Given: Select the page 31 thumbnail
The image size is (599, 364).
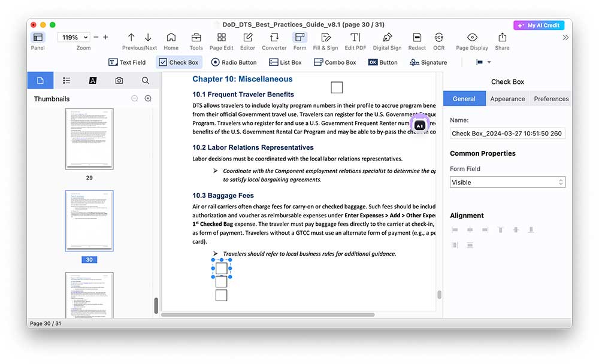Looking at the screenshot, I should 89,295.
